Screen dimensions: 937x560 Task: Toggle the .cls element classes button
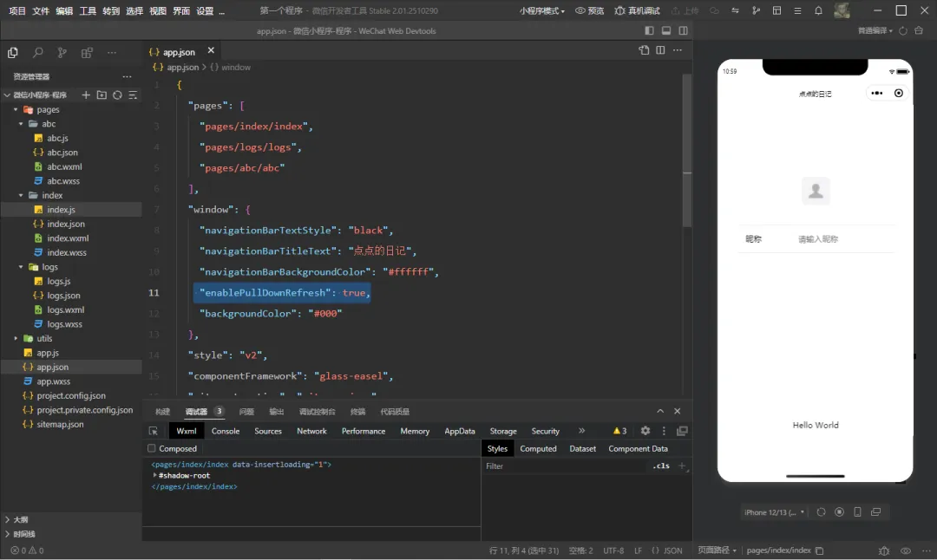click(x=661, y=466)
